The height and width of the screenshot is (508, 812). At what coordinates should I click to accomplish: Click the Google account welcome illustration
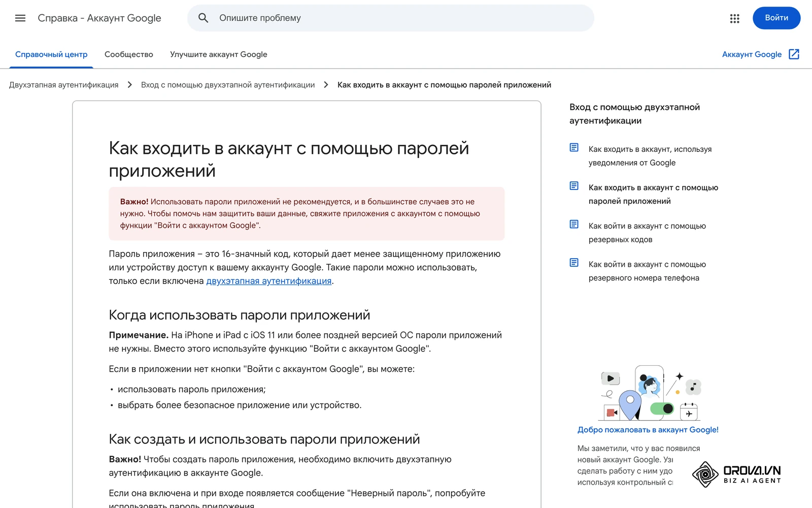coord(651,393)
